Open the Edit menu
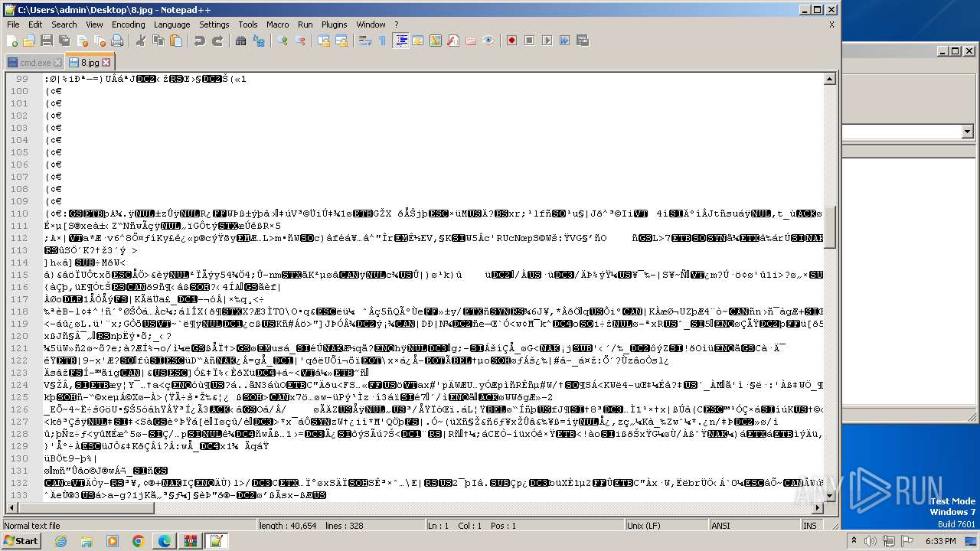Screen dimensions: 980x551 click(x=35, y=24)
